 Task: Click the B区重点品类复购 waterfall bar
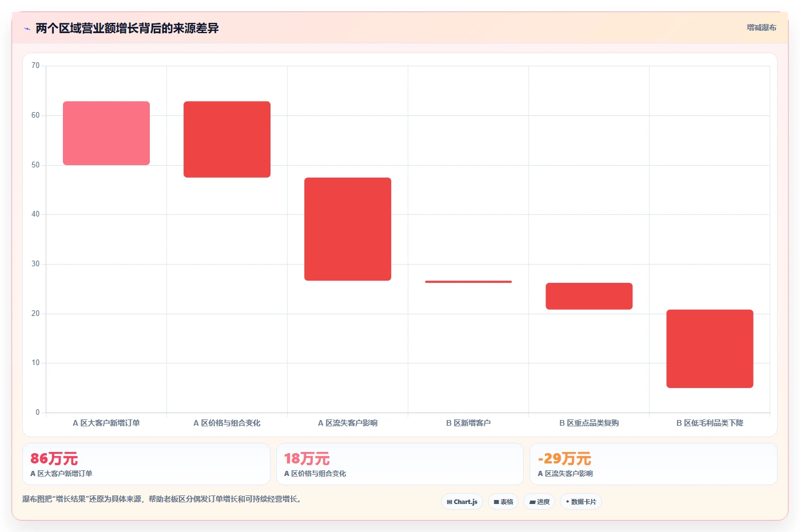(x=589, y=296)
